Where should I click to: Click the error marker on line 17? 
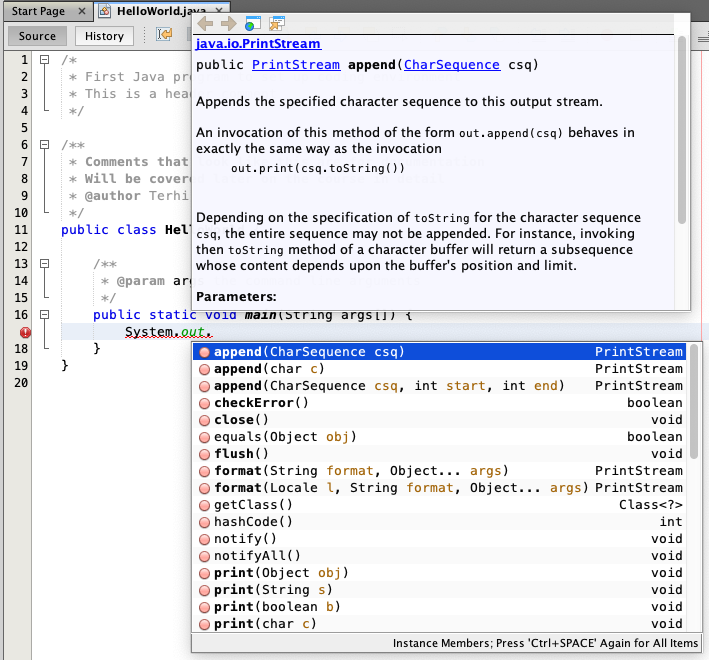25,332
